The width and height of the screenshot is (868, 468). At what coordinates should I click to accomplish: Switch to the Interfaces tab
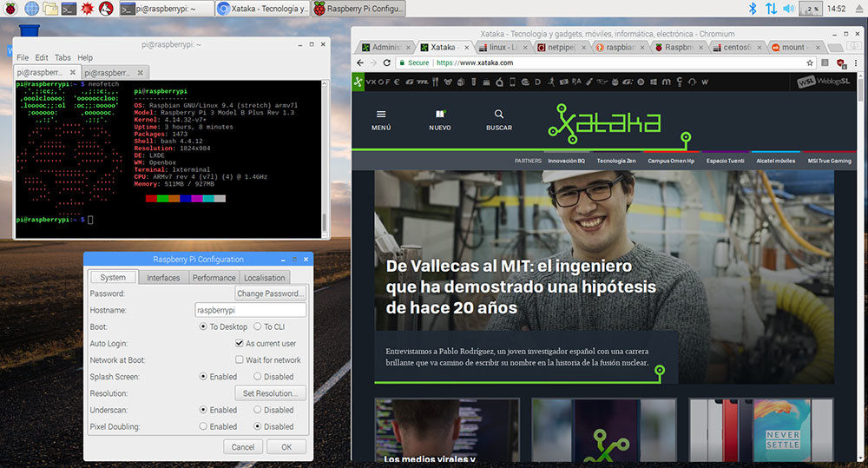click(163, 278)
